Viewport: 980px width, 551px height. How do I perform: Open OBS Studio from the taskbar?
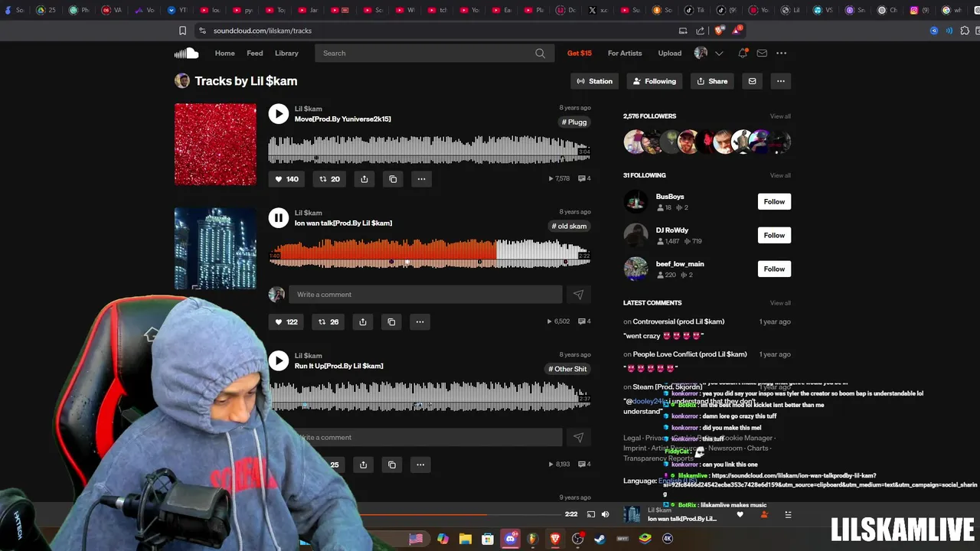(x=578, y=539)
